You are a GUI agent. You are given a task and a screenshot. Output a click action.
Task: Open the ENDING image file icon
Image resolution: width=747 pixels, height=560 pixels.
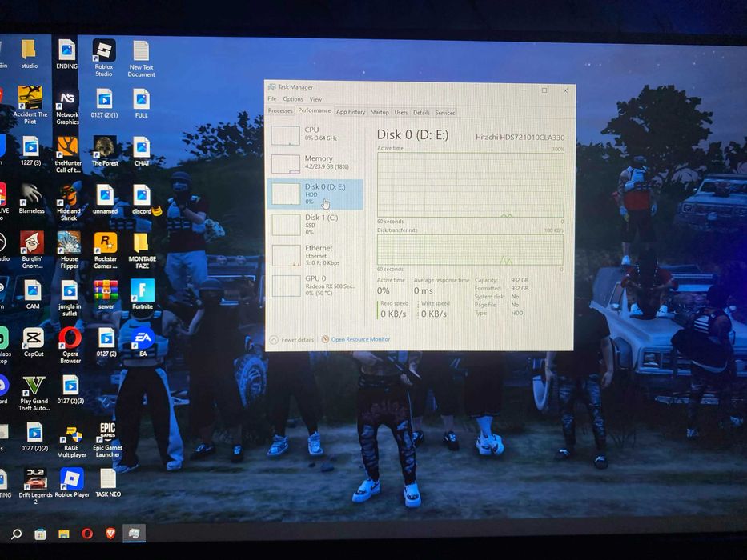coord(66,54)
